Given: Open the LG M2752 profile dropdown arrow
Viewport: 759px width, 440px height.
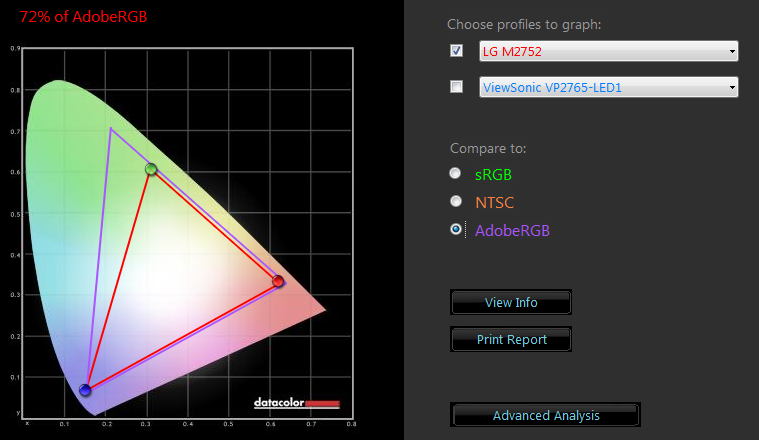Looking at the screenshot, I should point(732,51).
